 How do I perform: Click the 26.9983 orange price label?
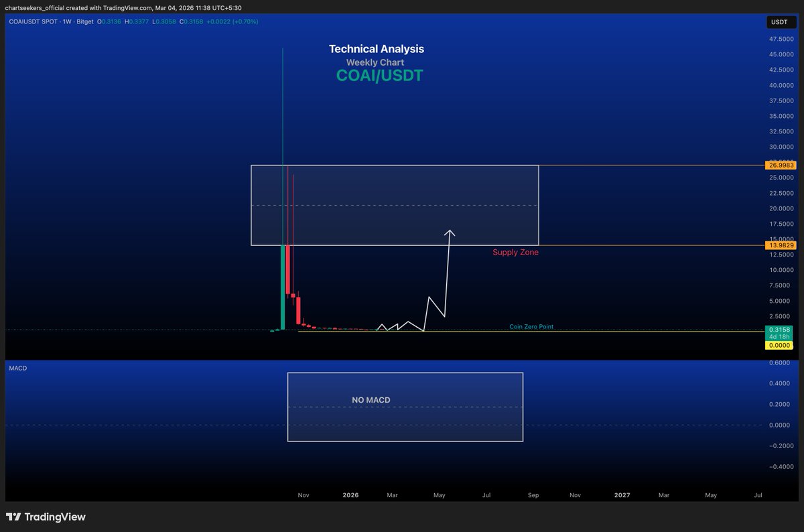779,164
